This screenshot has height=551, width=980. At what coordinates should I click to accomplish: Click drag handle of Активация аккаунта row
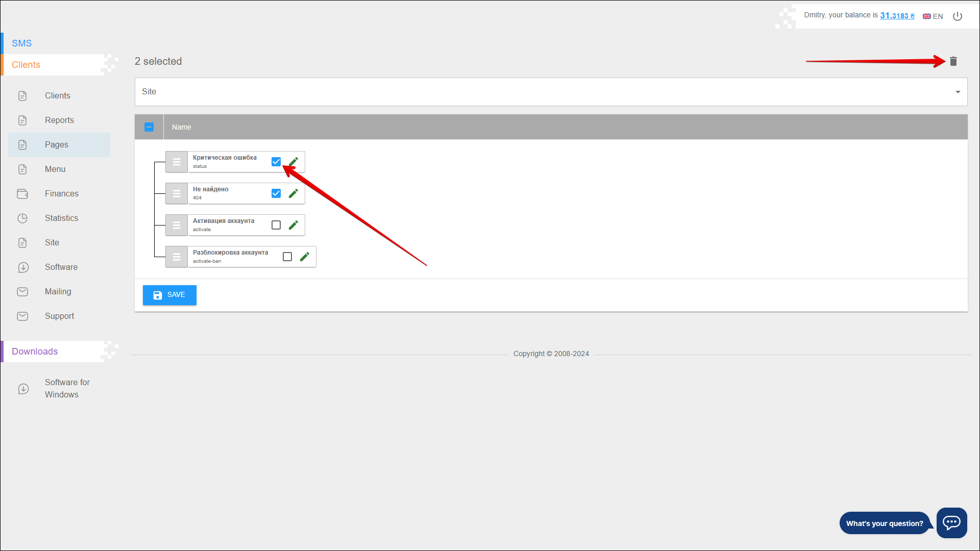tap(177, 225)
